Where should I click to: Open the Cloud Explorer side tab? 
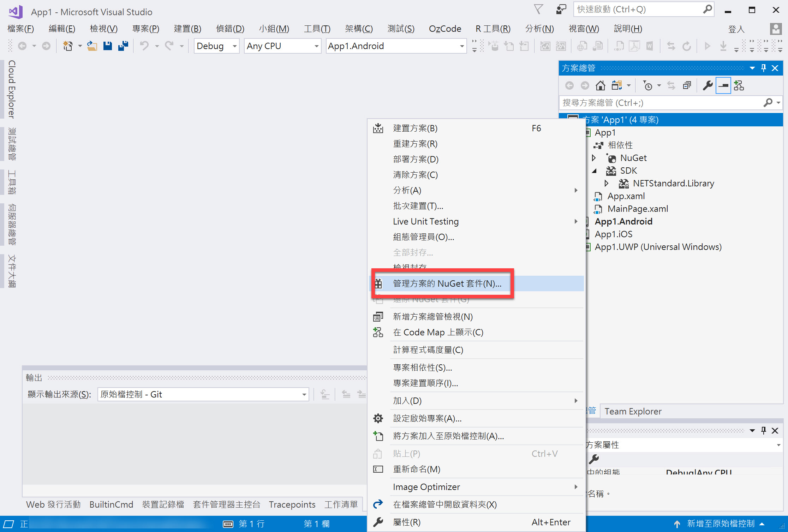[x=11, y=89]
